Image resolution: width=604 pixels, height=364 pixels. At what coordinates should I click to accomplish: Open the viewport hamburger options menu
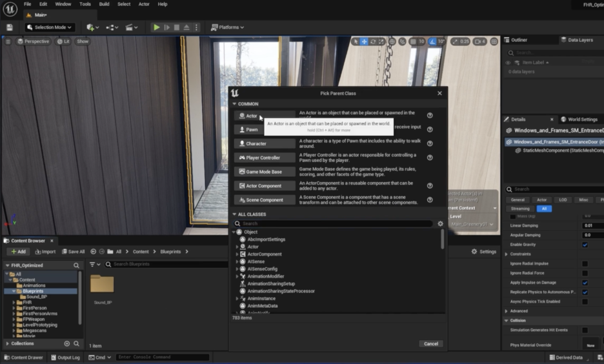[x=8, y=41]
